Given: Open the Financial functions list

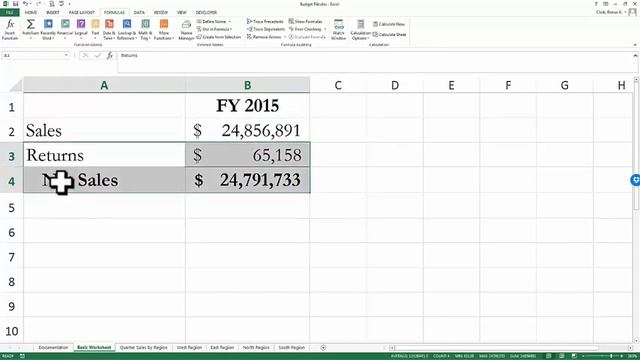Looking at the screenshot, I should click(x=65, y=30).
